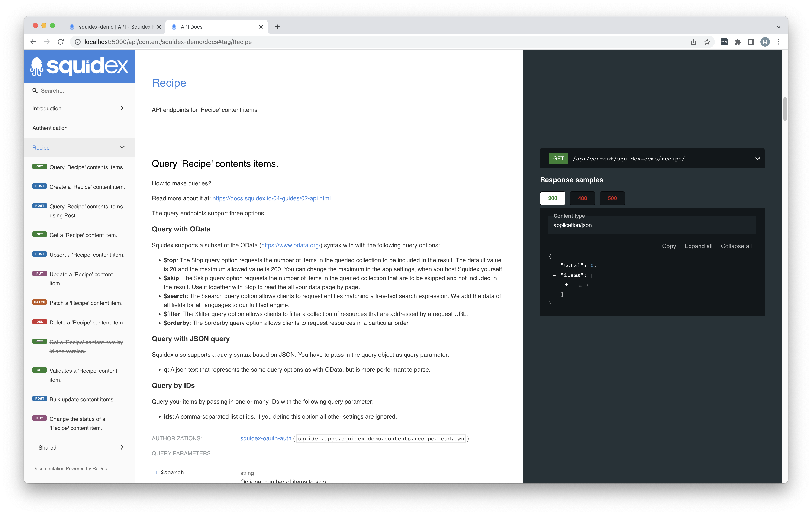This screenshot has height=515, width=812.
Task: Click the DELETE icon for Delete Recipe content item
Action: [x=39, y=322]
